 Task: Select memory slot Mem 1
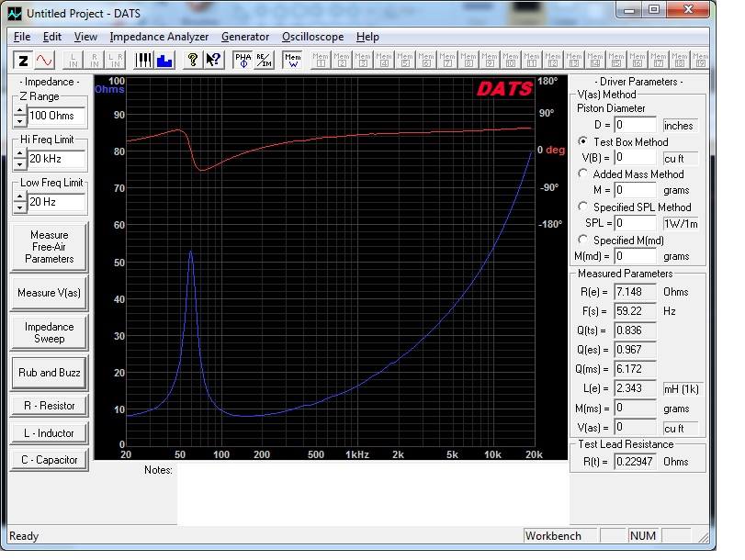pyautogui.click(x=321, y=61)
